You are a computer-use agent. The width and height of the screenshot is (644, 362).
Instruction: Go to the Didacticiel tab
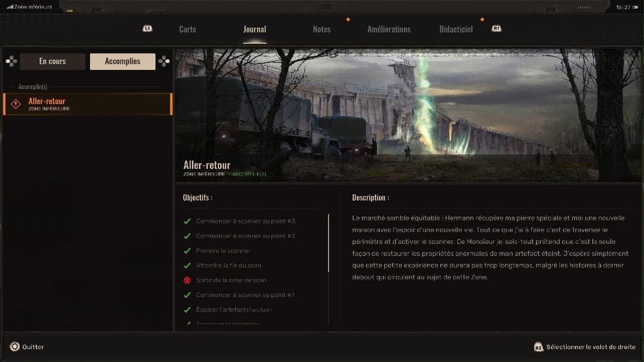pos(456,29)
